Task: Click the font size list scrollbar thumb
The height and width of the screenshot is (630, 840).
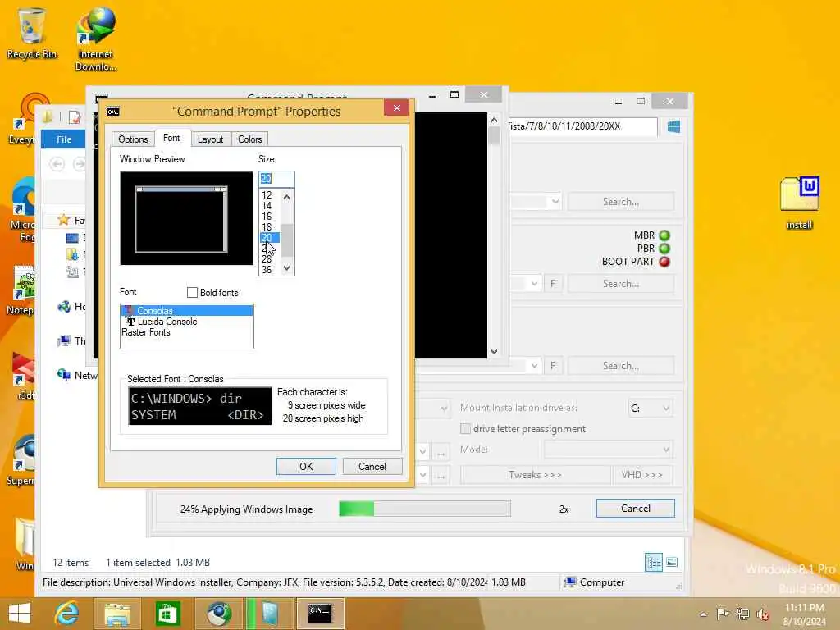Action: (286, 240)
